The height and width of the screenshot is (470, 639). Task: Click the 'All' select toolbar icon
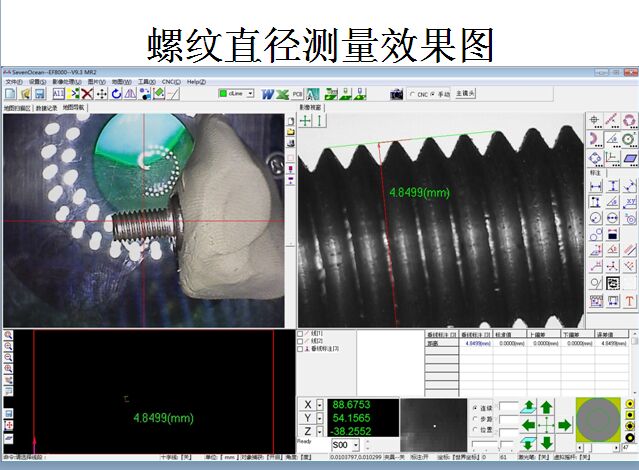tap(58, 94)
